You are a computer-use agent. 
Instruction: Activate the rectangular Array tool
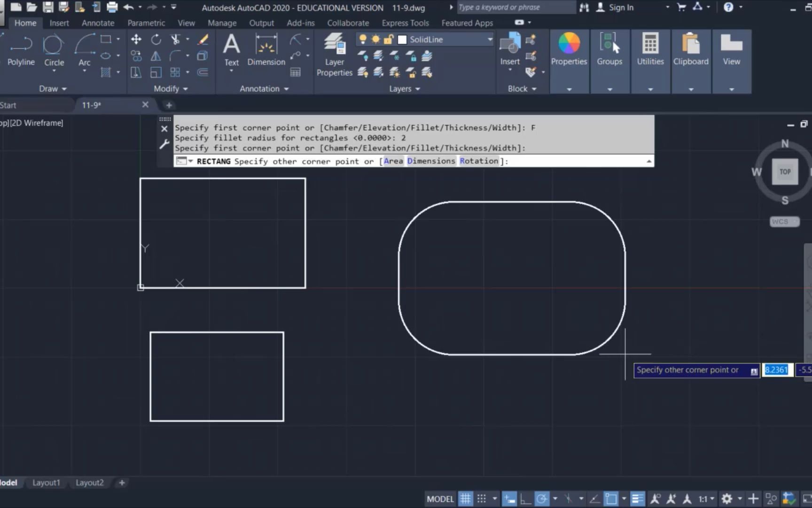click(x=175, y=72)
